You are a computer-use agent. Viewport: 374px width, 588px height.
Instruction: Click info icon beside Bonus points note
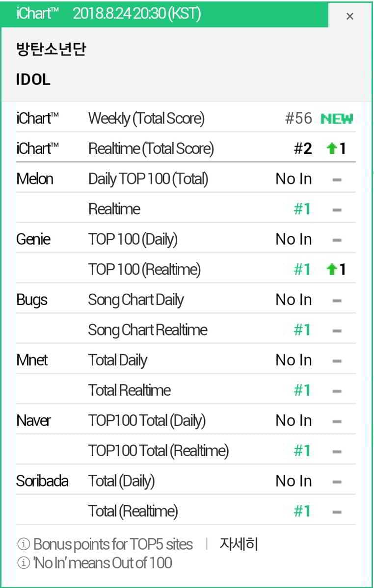pos(22,544)
